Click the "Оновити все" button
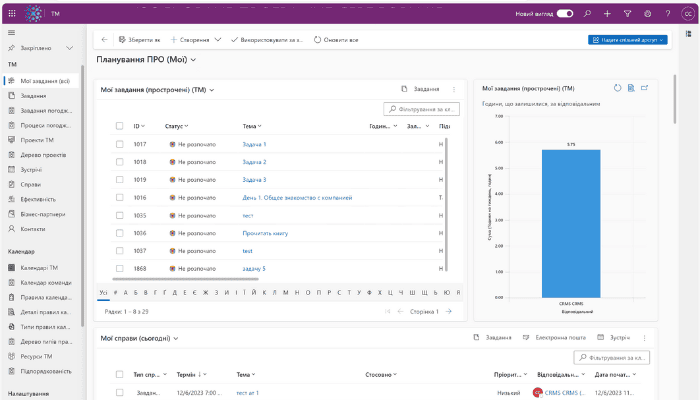The width and height of the screenshot is (700, 400). click(336, 39)
